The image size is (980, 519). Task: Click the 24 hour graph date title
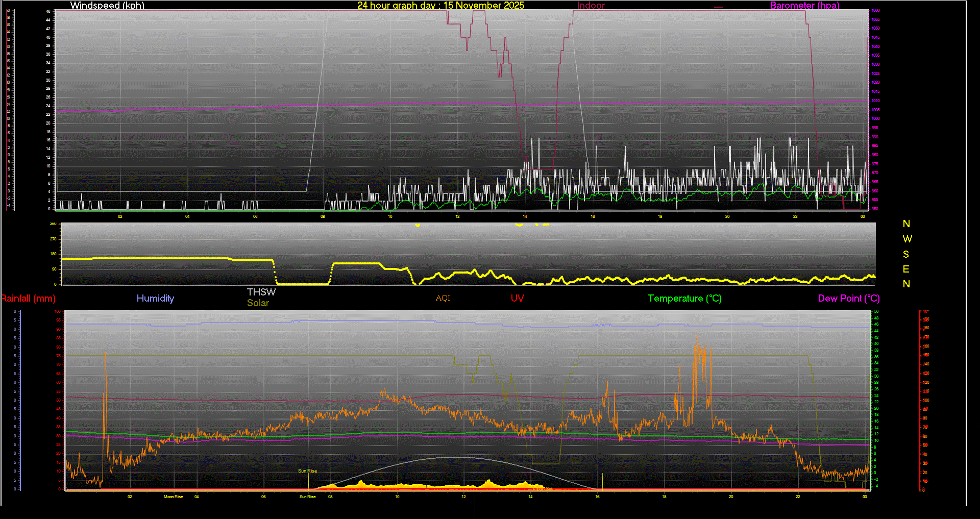click(440, 6)
